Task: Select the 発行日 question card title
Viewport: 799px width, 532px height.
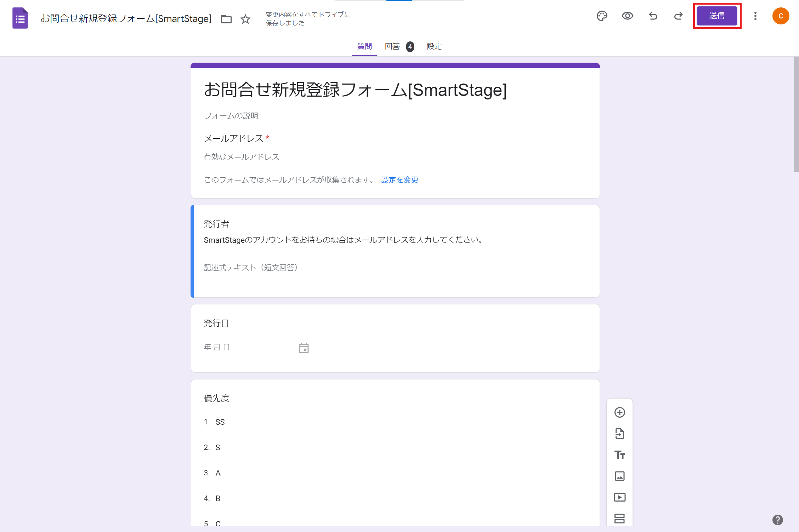Action: coord(216,323)
